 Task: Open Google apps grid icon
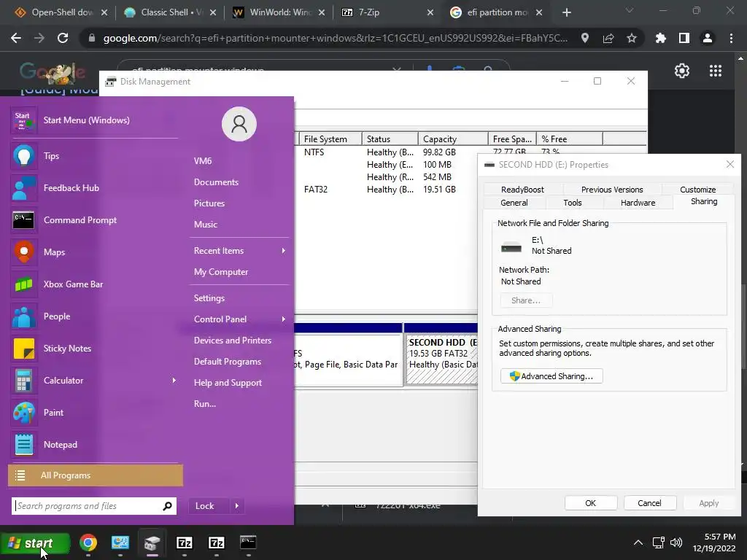pos(716,71)
